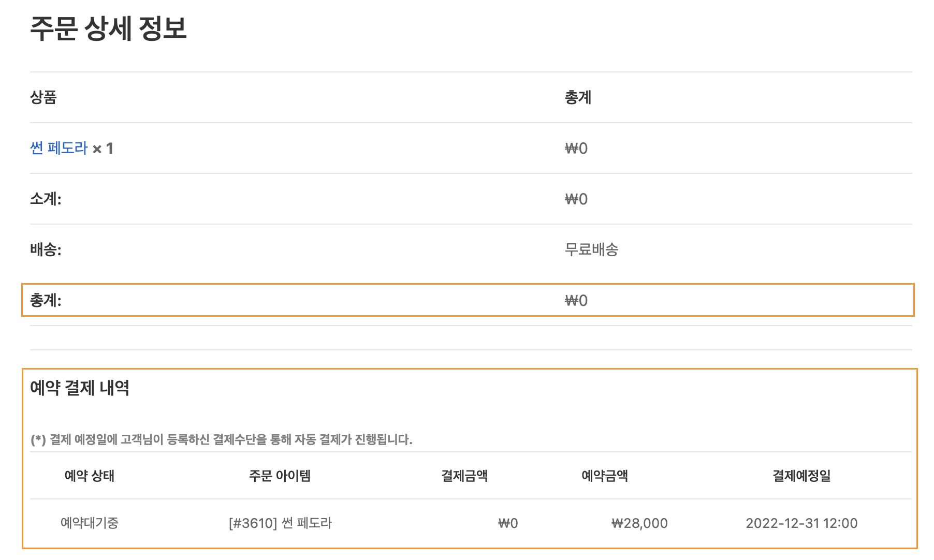934x560 pixels.
Task: Select the highlighted 총계: row label
Action: click(46, 300)
